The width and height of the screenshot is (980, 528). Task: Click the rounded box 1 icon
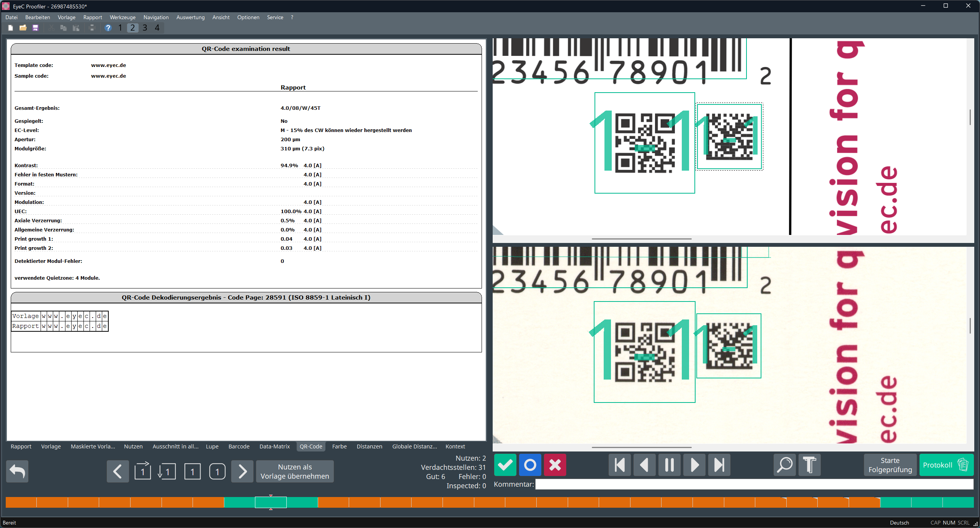(x=217, y=471)
